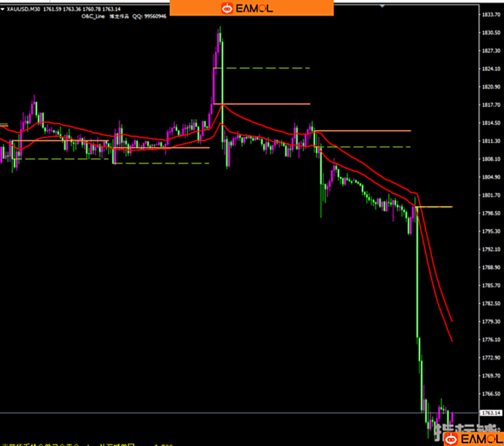Click the 1801.70 label on price axis
The image size is (504, 446).
[491, 195]
